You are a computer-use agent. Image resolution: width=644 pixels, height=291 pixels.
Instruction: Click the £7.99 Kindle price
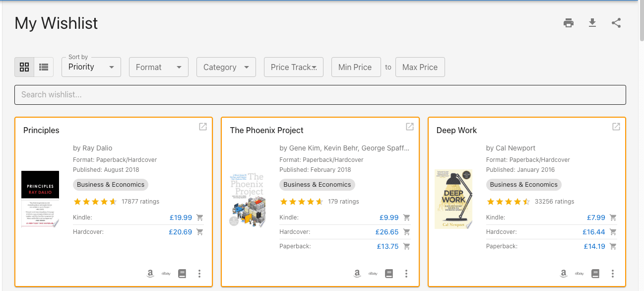click(596, 218)
